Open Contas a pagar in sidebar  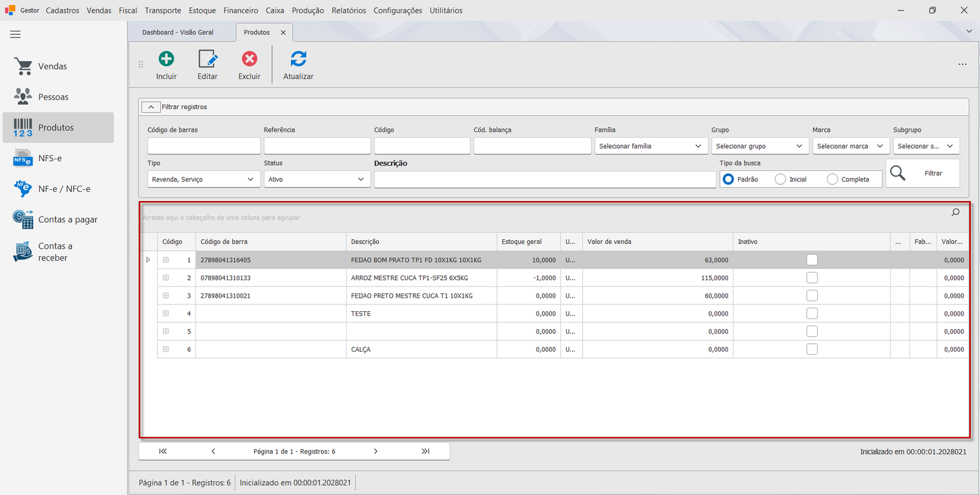58,219
